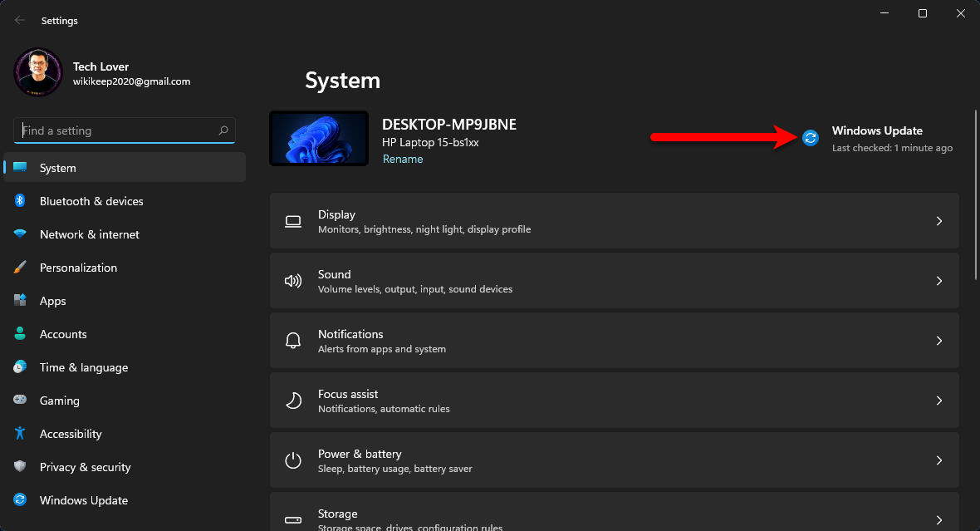Open the Gaming settings section

tap(125, 401)
